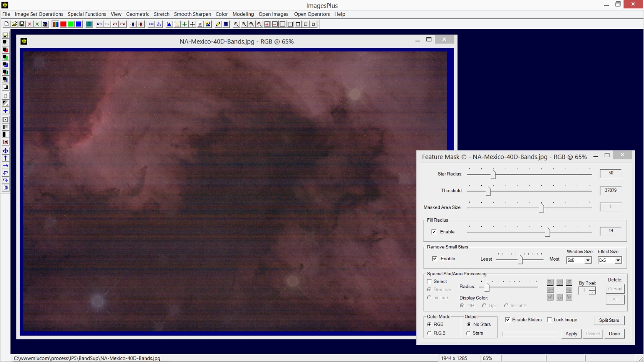Click the zoom out magnifier icon
644x362 pixels.
(x=244, y=24)
